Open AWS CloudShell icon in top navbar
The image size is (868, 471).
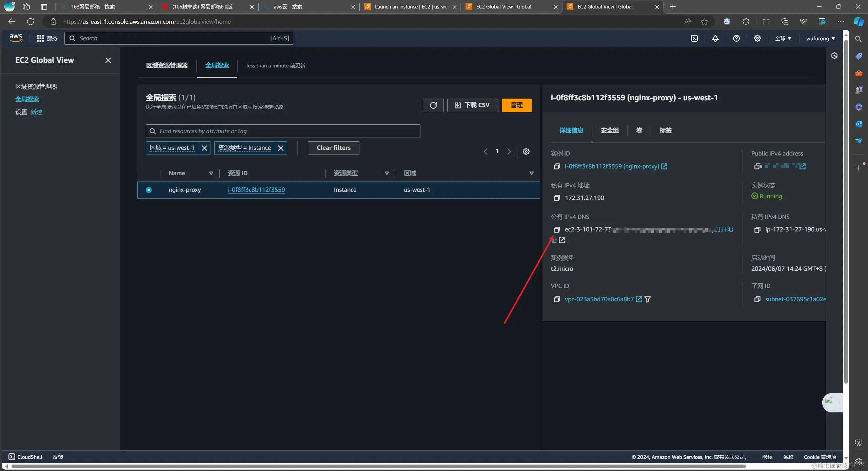(x=694, y=38)
